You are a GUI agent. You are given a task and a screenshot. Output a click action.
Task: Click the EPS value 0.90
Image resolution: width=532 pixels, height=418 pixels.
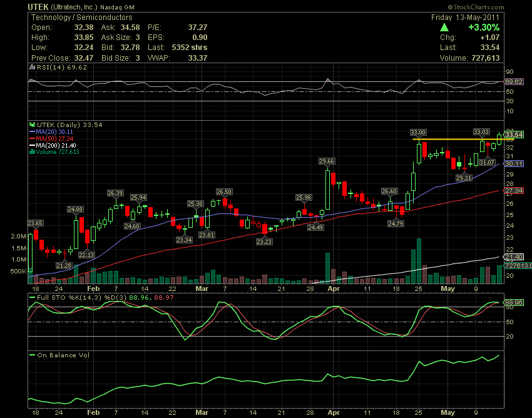point(200,38)
